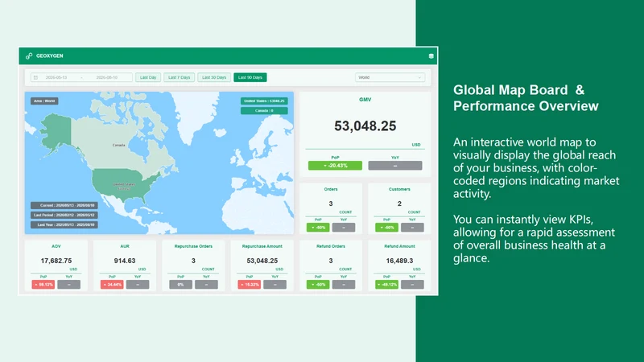This screenshot has height=362, width=644.
Task: Click the Orders card title
Action: coord(331,189)
